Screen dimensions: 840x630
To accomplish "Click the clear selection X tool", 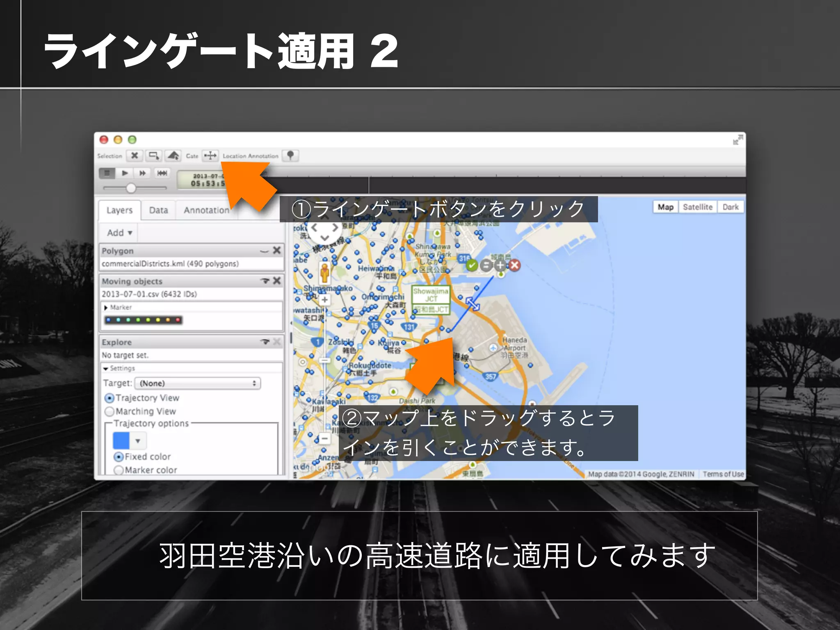I will [135, 156].
